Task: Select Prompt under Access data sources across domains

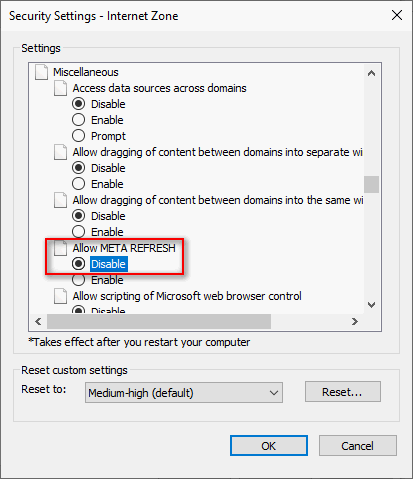Action: [x=78, y=136]
